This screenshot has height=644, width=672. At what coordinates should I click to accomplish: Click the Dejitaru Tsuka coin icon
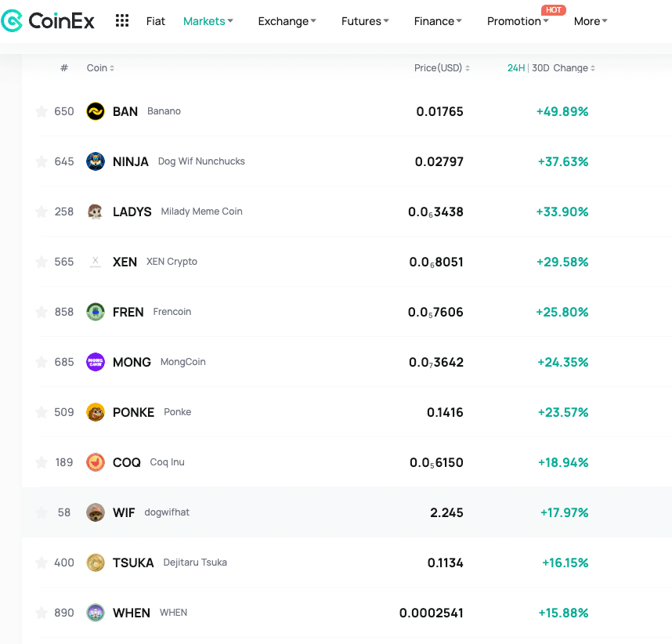96,563
